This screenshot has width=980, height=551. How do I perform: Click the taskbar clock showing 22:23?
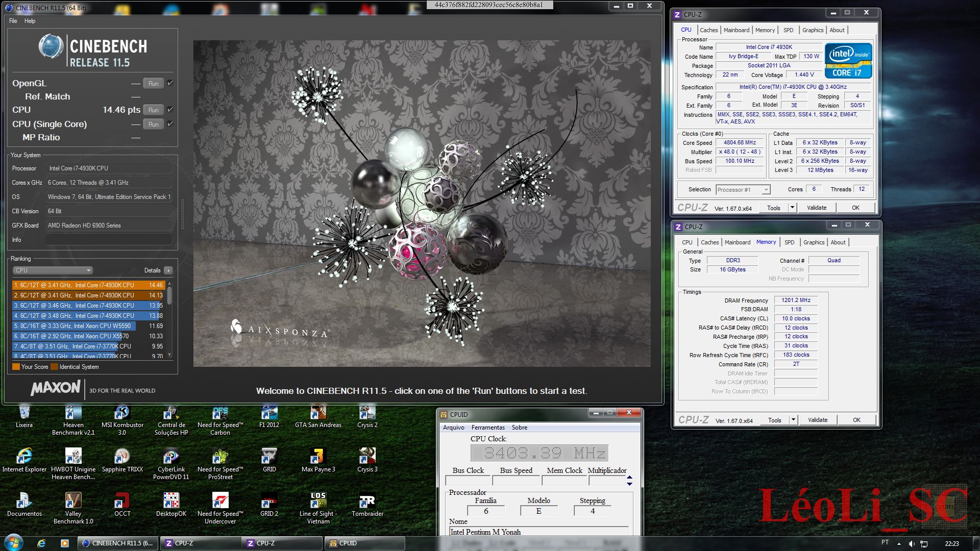pos(951,543)
